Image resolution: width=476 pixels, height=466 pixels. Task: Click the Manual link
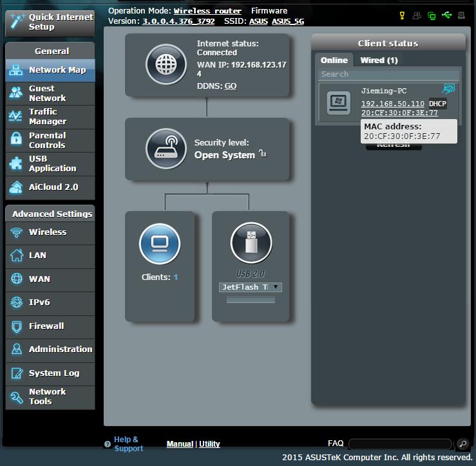[x=180, y=444]
